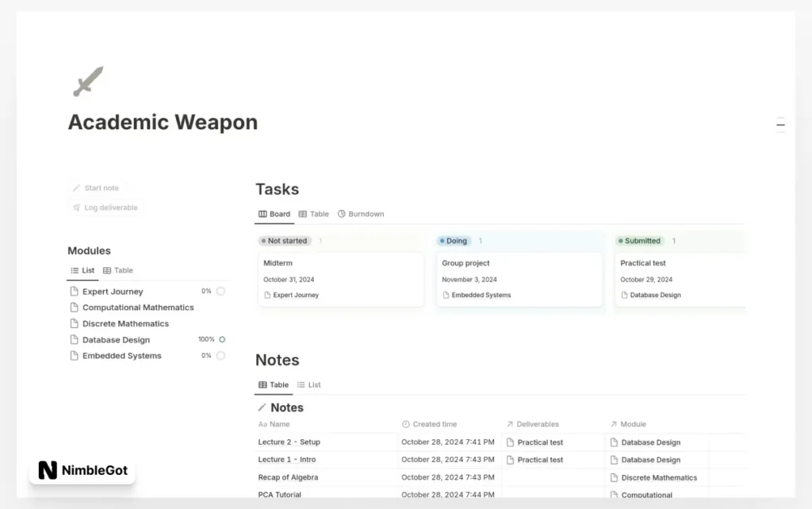
Task: Click the Submitted status group label
Action: [640, 241]
